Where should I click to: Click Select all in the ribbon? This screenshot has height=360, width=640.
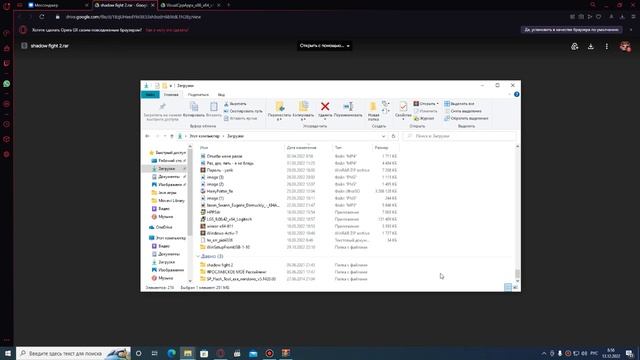point(459,104)
